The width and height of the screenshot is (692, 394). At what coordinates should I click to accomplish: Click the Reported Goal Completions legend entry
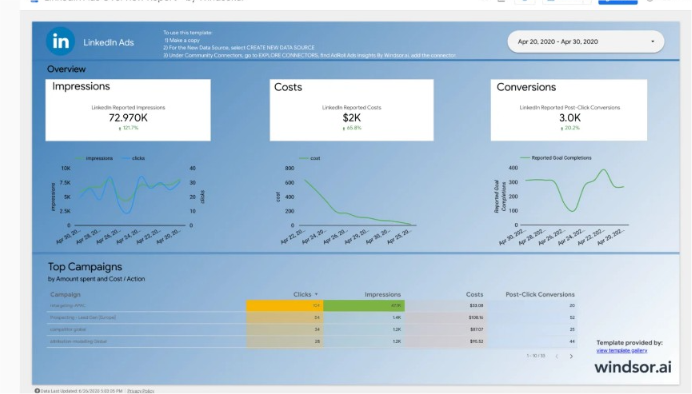[556, 158]
